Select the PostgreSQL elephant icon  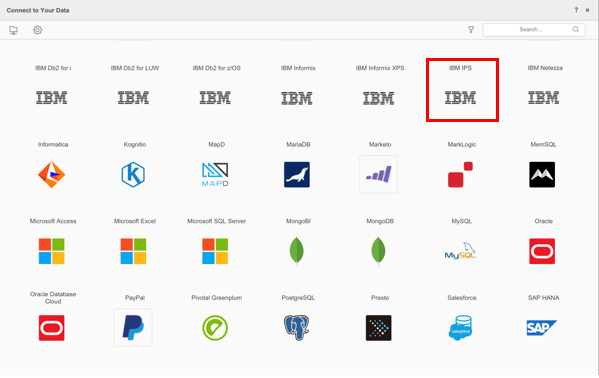tap(297, 328)
